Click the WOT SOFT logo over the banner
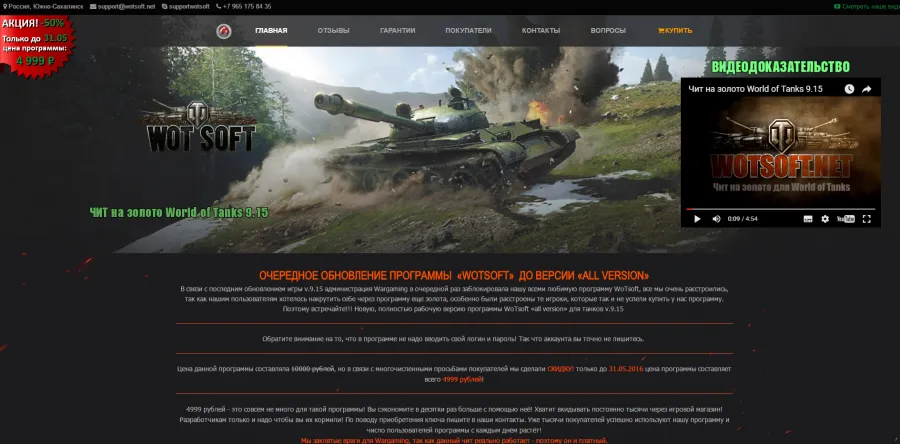Image resolution: width=900 pixels, height=444 pixels. pos(199,126)
